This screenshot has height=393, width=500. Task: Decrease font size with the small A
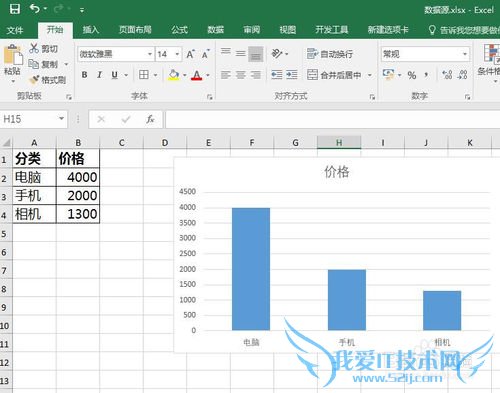(205, 54)
